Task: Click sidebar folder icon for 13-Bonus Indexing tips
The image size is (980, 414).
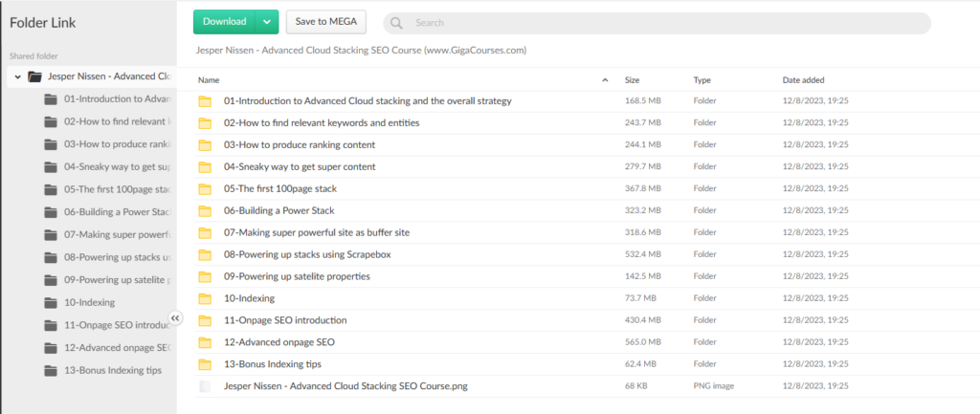Action: [51, 370]
